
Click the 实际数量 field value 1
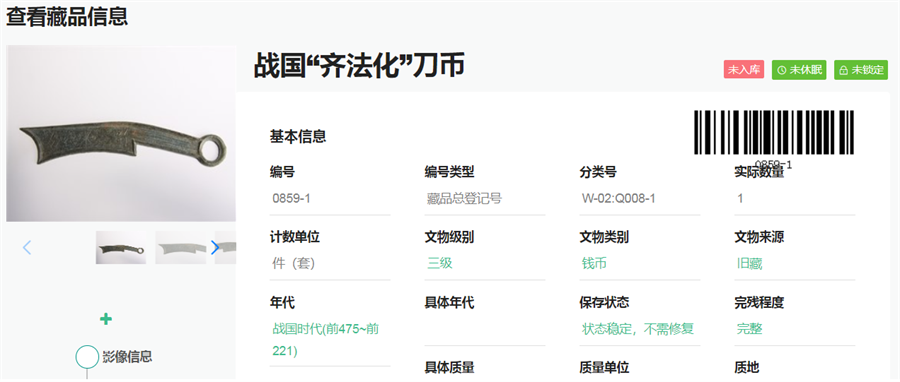(x=795, y=199)
